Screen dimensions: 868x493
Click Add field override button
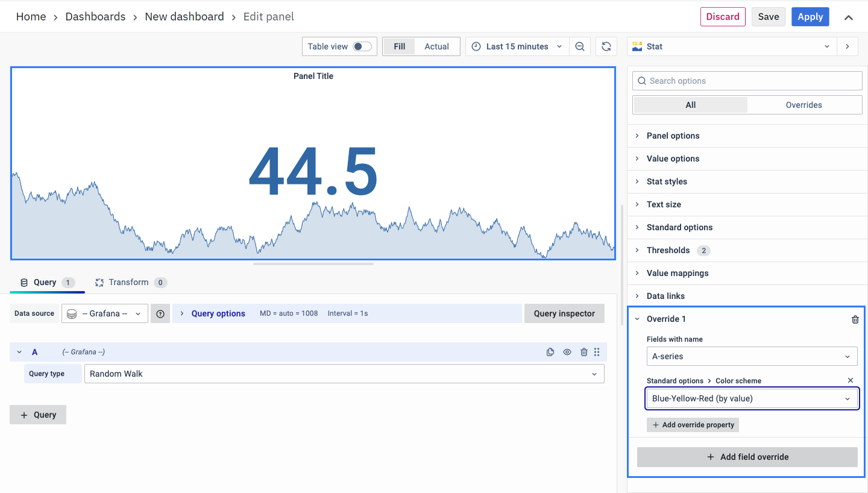coord(747,457)
